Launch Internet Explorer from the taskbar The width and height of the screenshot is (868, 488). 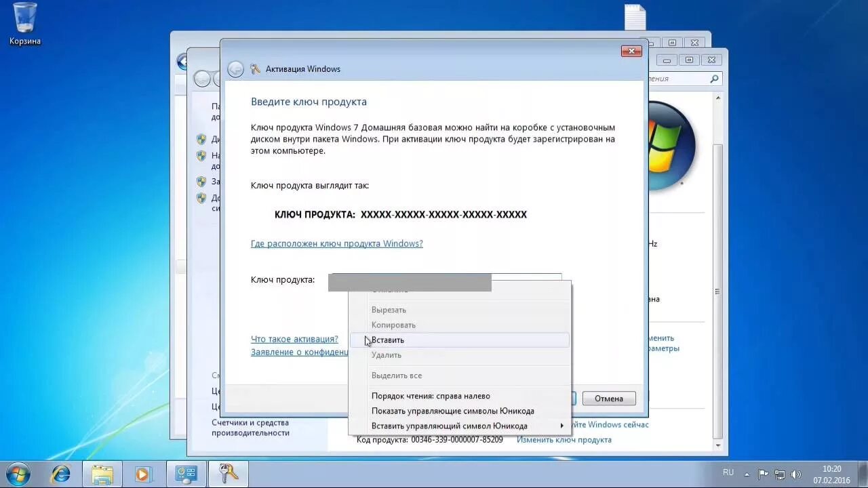point(60,474)
